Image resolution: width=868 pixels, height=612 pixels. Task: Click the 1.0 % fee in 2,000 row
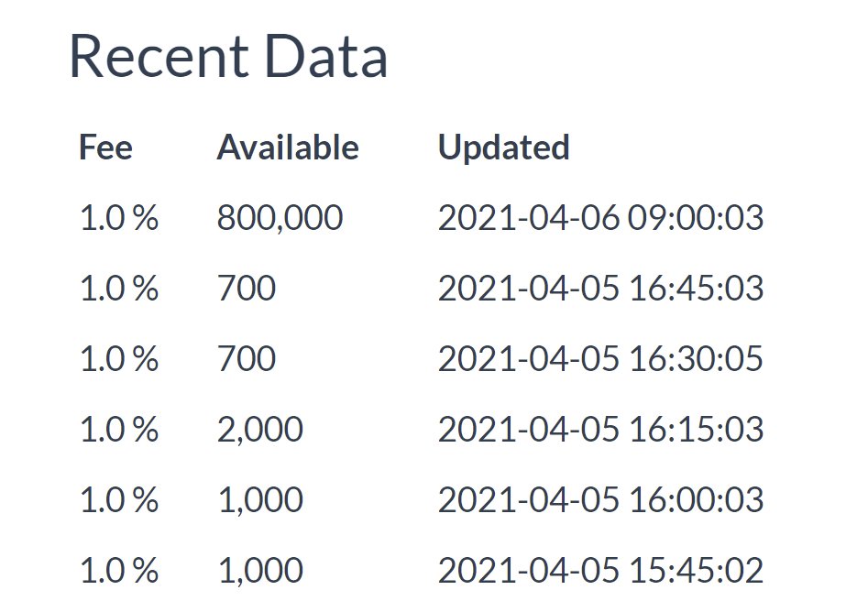tap(119, 430)
